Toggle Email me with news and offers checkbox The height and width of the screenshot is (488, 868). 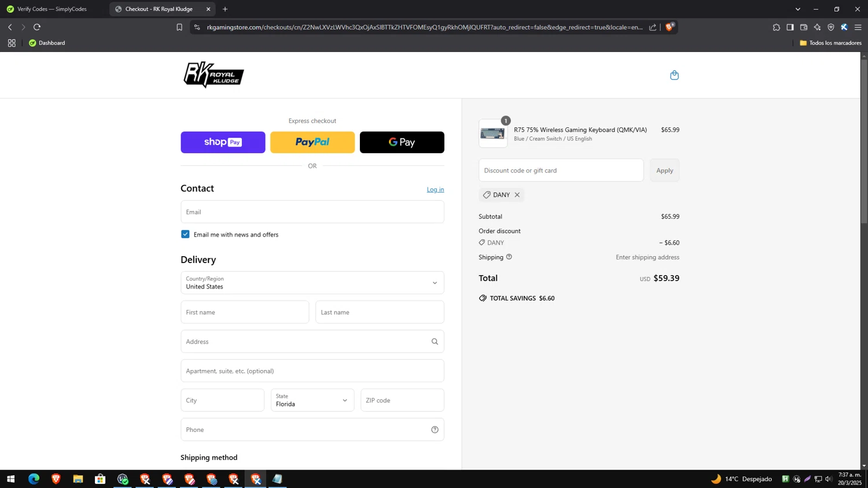(185, 234)
